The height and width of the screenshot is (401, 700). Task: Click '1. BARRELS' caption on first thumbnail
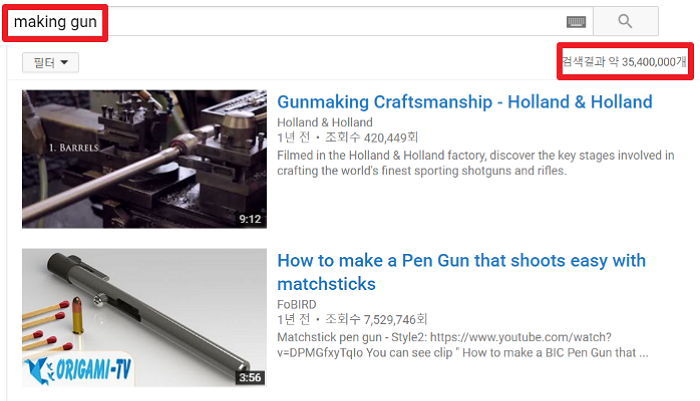coord(74,148)
